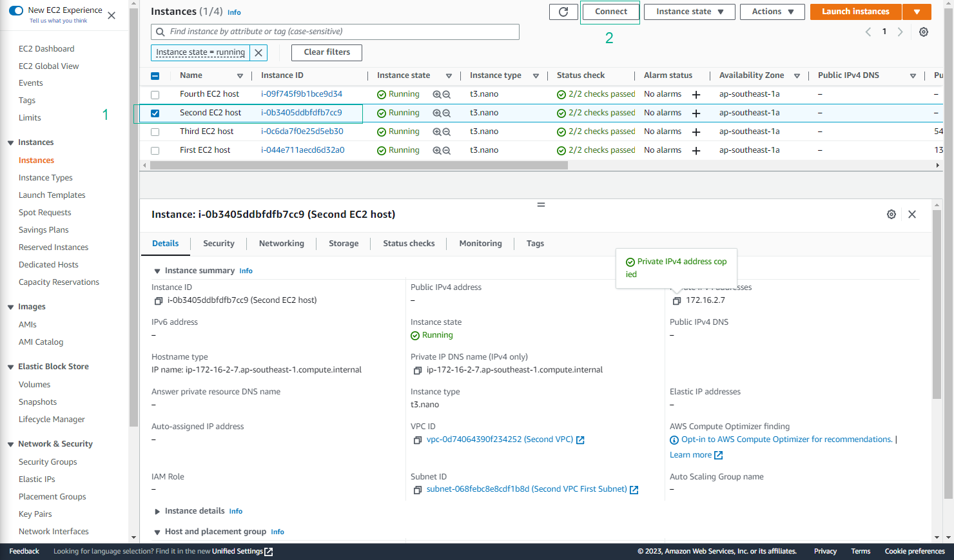Image resolution: width=954 pixels, height=560 pixels.
Task: Copy private IPv4 address 172.16.2.7
Action: coord(677,301)
